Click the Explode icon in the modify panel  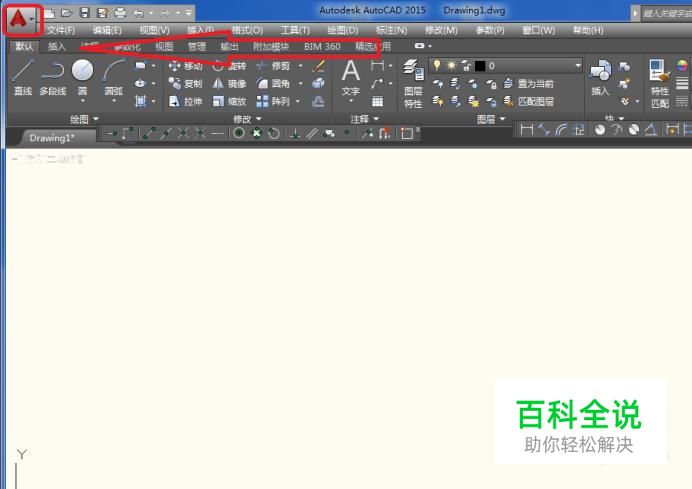click(x=318, y=83)
